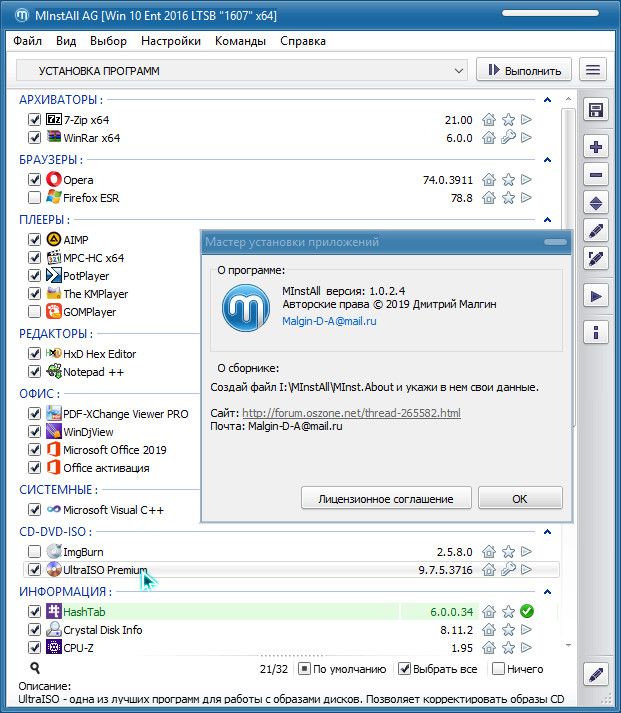Click the pencil edit icon in sidebar

(x=596, y=231)
